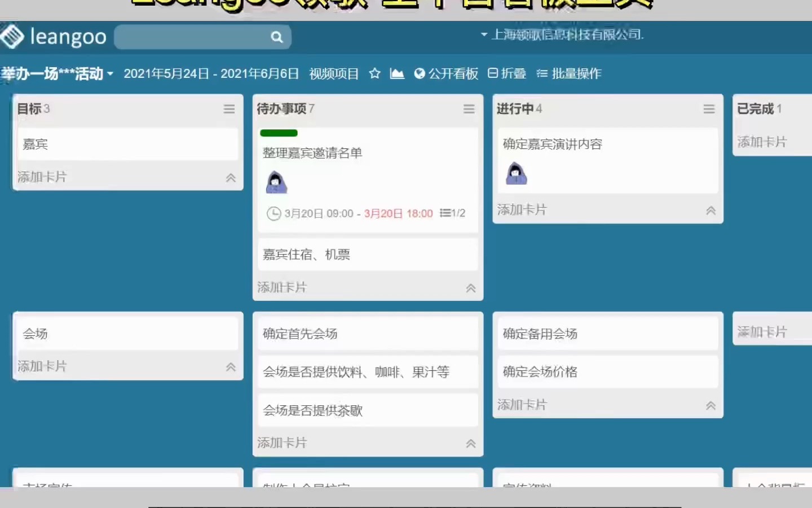Open the 嘉宾 card
Image resolution: width=812 pixels, height=508 pixels.
coord(128,144)
